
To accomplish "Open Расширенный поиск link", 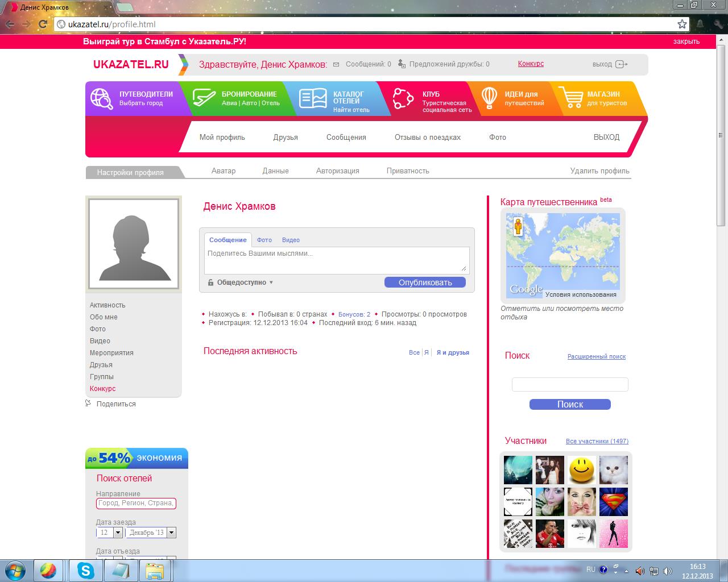I will pyautogui.click(x=597, y=356).
